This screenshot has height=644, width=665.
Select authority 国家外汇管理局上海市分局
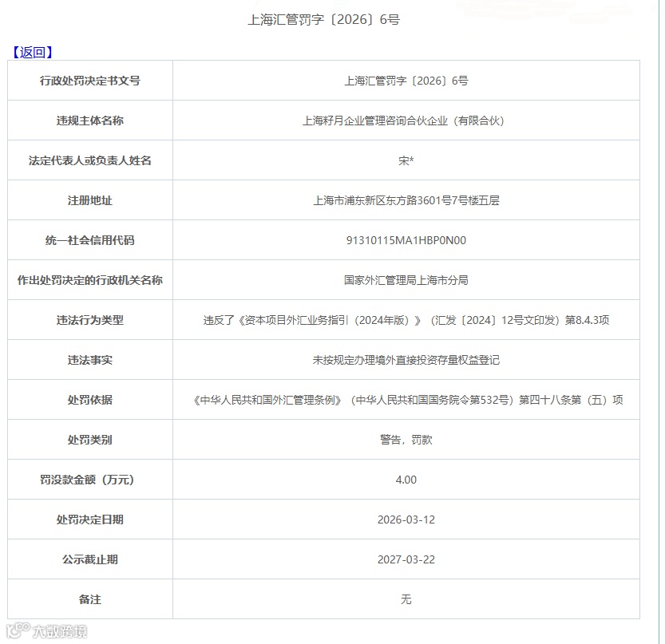click(406, 280)
